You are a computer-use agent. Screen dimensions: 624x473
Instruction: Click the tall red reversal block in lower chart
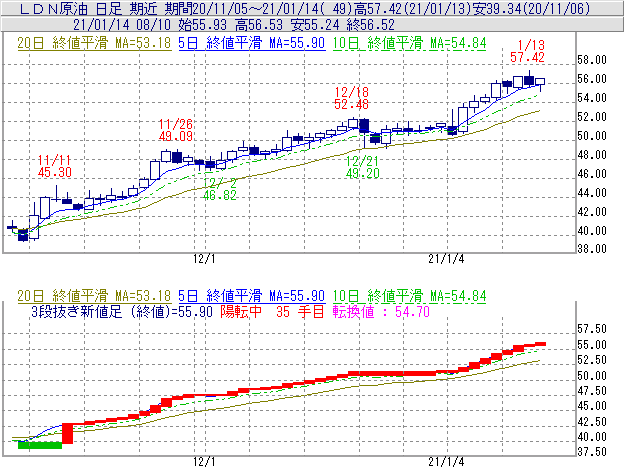pos(68,434)
